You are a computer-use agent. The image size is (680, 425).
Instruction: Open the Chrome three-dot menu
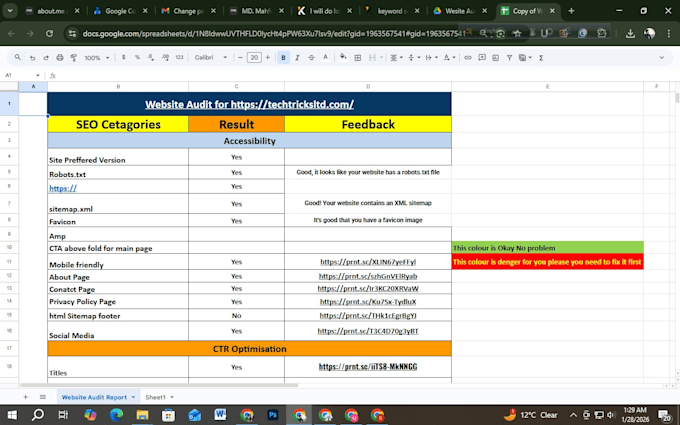[x=668, y=33]
